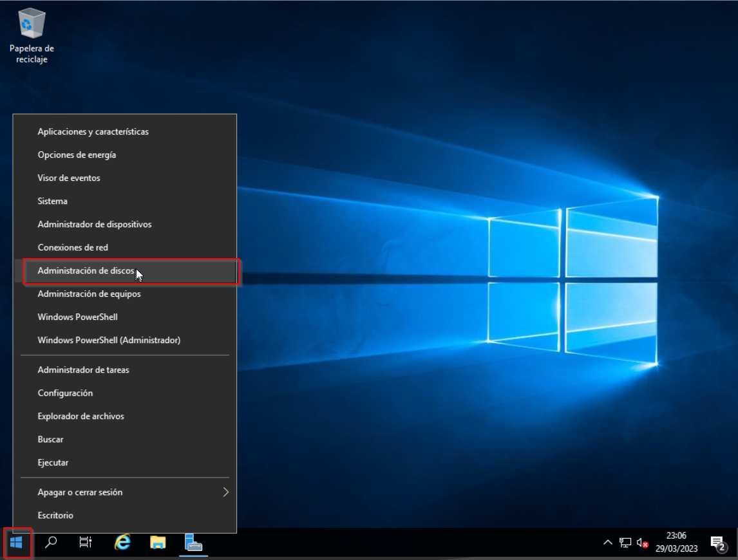This screenshot has width=738, height=560.
Task: Open File Explorer from the taskbar
Action: tap(158, 543)
